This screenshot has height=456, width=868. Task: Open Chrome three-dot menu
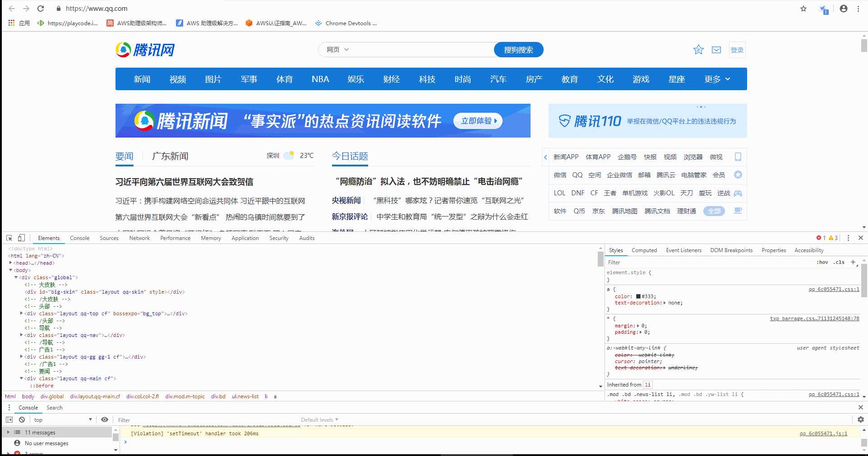[859, 9]
